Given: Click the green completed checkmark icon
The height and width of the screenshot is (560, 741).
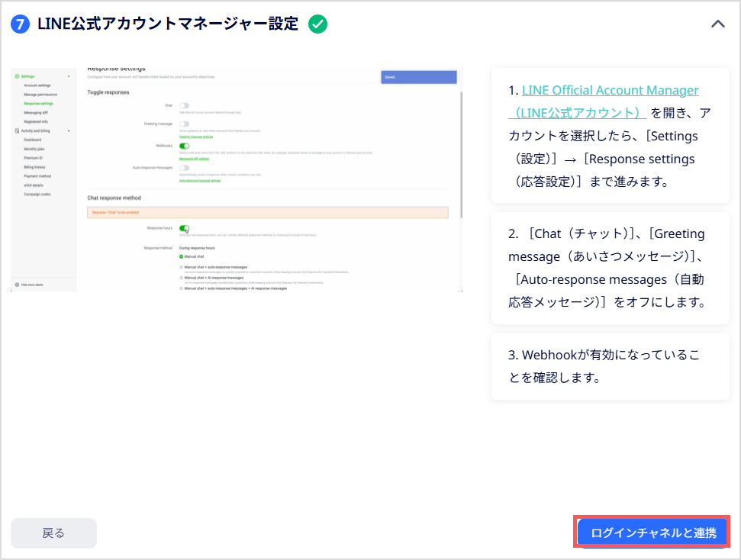Looking at the screenshot, I should pos(317,24).
